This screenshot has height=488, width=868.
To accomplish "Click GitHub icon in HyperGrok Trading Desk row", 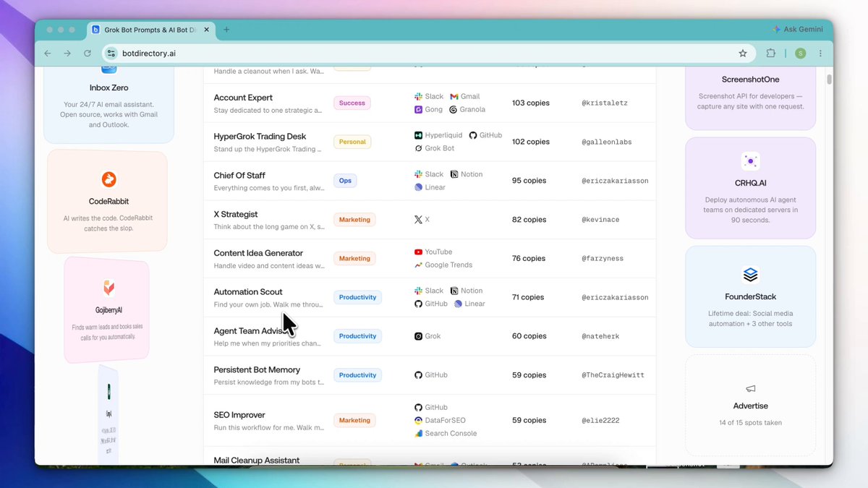I will click(473, 135).
